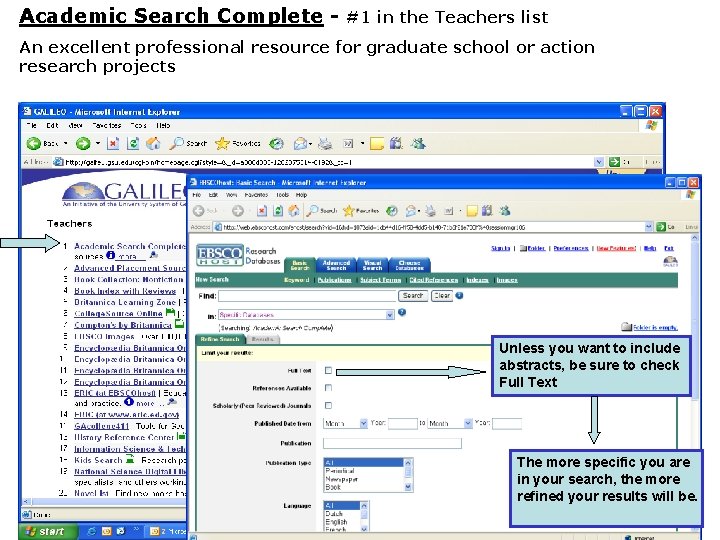This screenshot has width=720, height=540.
Task: Click History icon in GALILEO window toolbar
Action: [x=276, y=144]
